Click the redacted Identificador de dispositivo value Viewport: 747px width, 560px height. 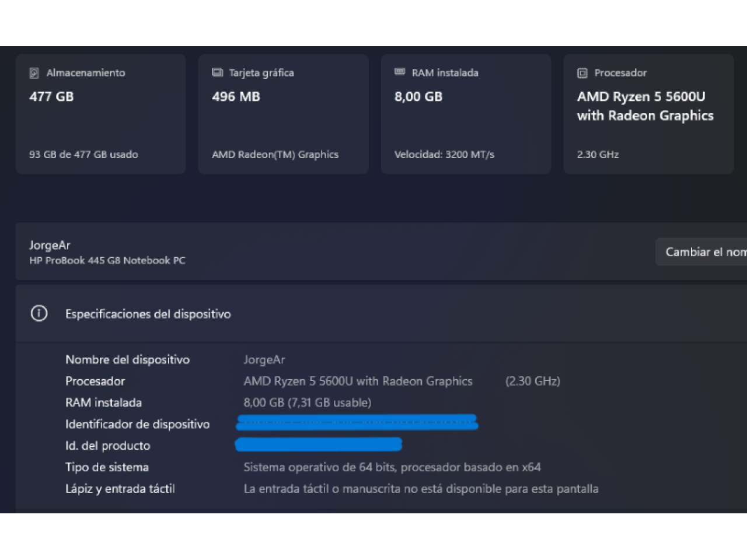click(x=357, y=422)
